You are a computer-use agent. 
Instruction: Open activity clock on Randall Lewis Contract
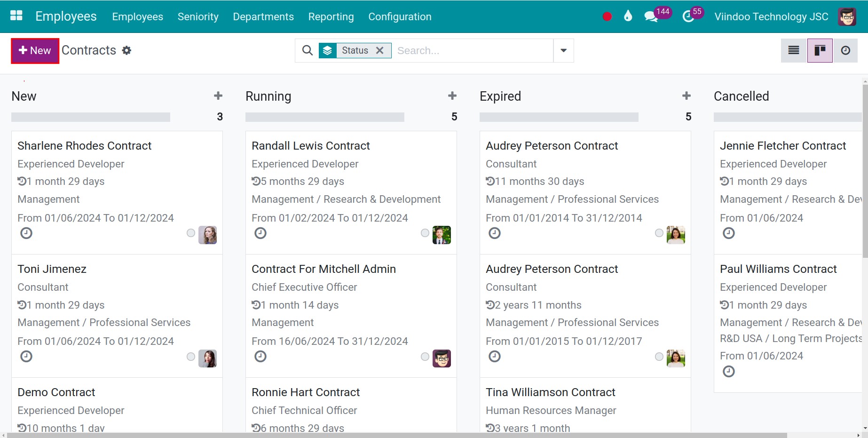click(260, 233)
